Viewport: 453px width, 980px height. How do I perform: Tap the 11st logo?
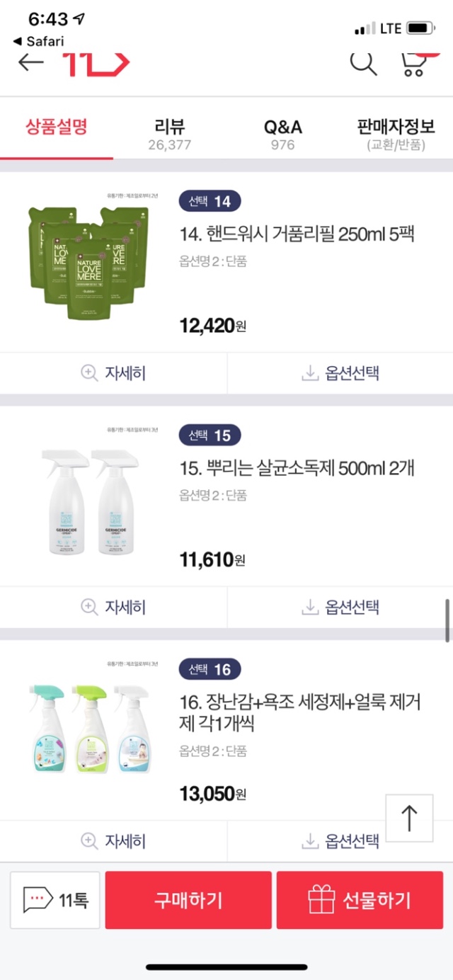click(x=96, y=62)
